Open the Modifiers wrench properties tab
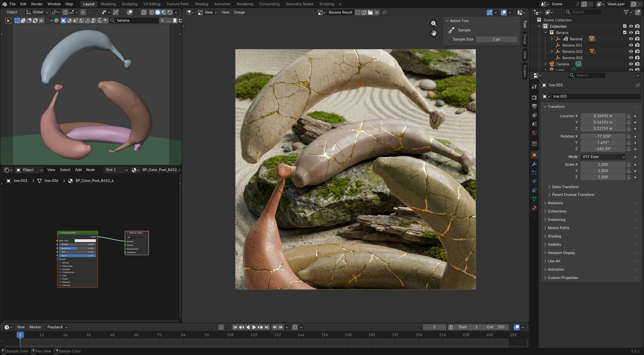 534,164
